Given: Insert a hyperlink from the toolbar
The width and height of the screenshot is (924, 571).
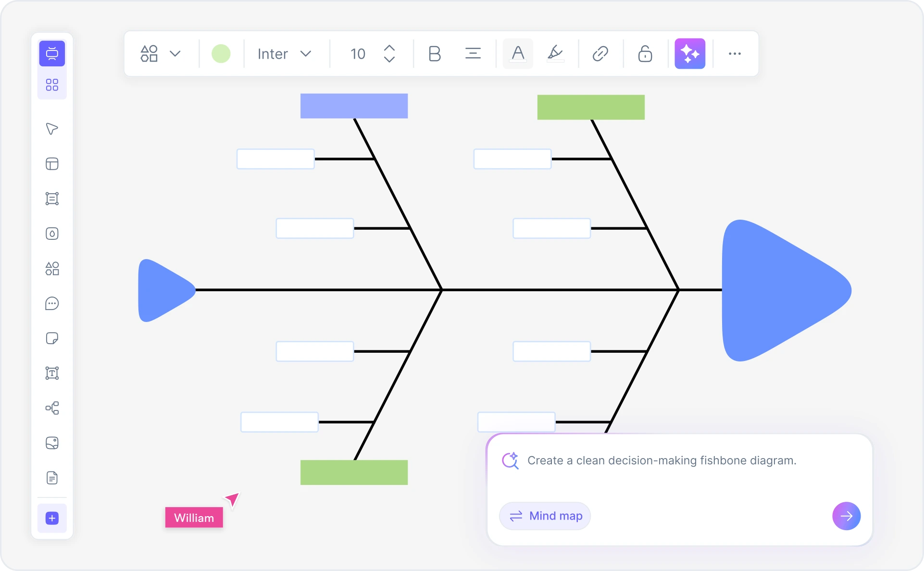Looking at the screenshot, I should (x=600, y=54).
